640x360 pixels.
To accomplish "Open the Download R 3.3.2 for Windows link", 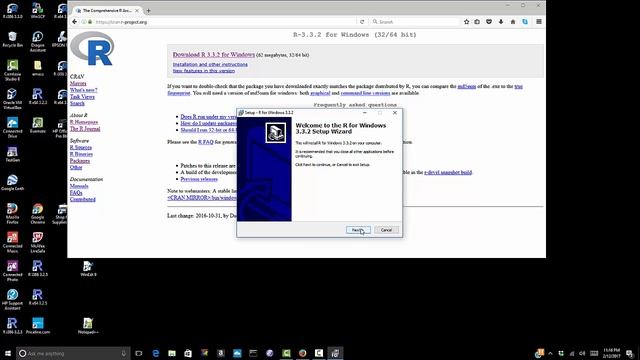I will [213, 54].
